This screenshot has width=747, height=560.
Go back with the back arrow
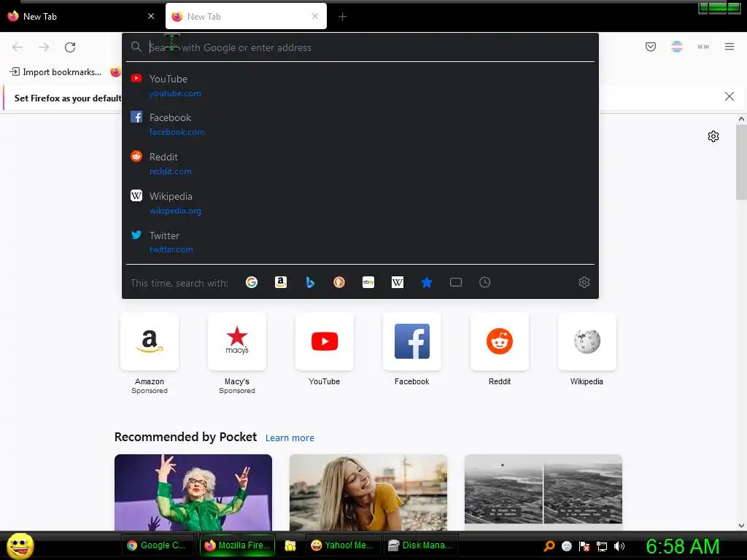click(x=18, y=47)
